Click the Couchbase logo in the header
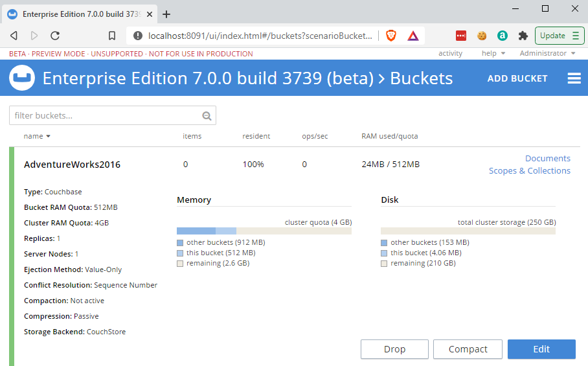This screenshot has height=366, width=588. (x=22, y=78)
